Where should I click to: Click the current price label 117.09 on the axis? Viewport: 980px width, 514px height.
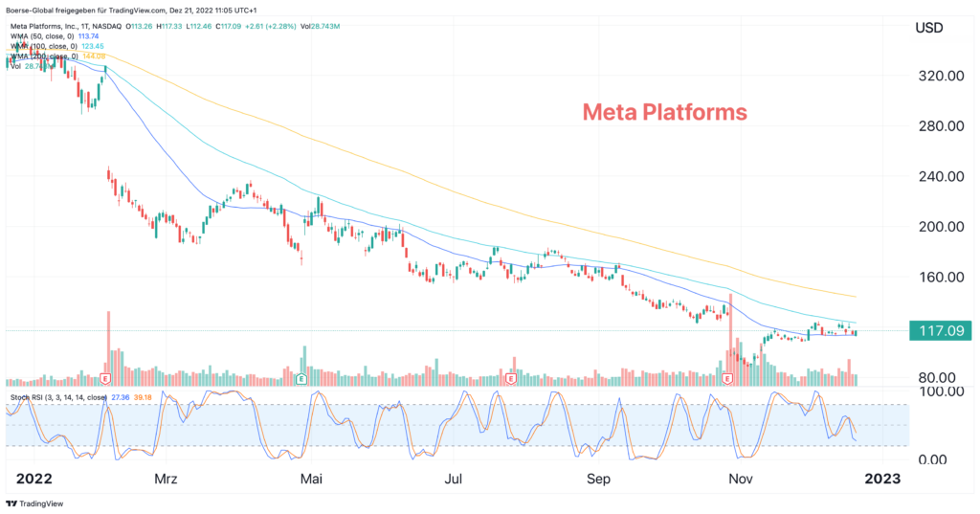[941, 331]
